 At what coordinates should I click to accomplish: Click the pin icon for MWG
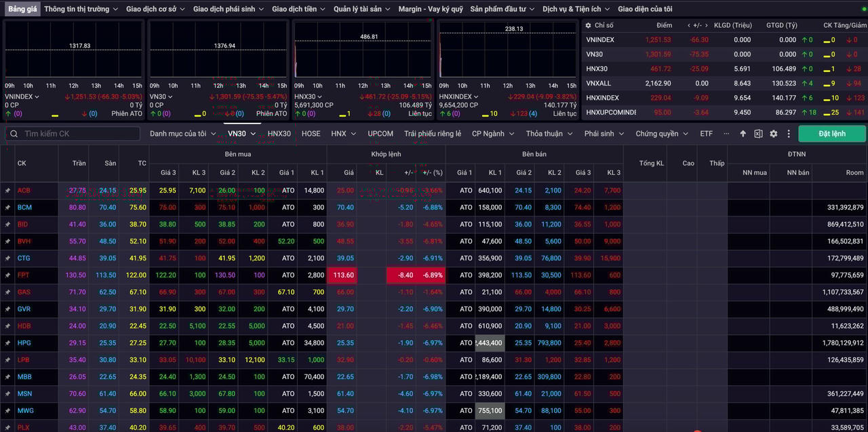7,411
